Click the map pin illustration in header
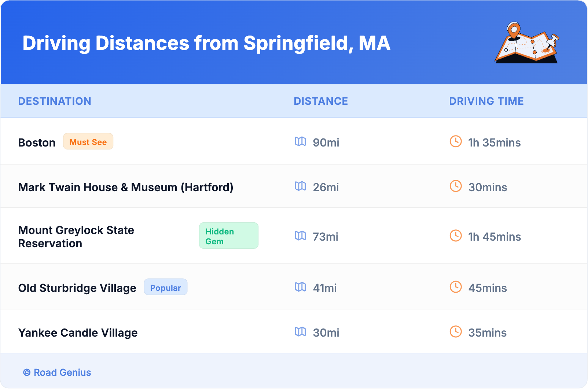 point(527,43)
